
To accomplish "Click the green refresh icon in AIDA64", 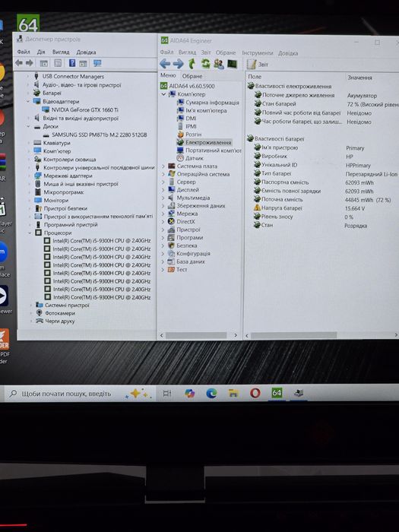I will coord(205,63).
